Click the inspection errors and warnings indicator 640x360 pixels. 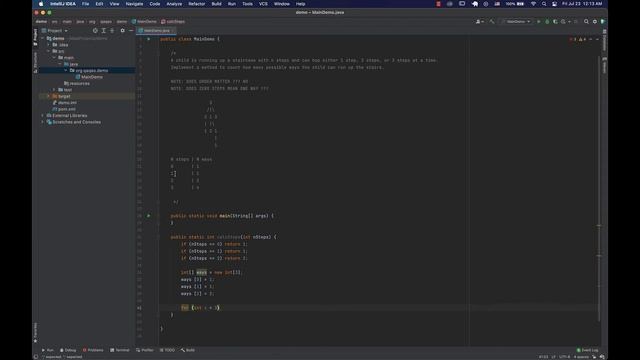click(578, 39)
